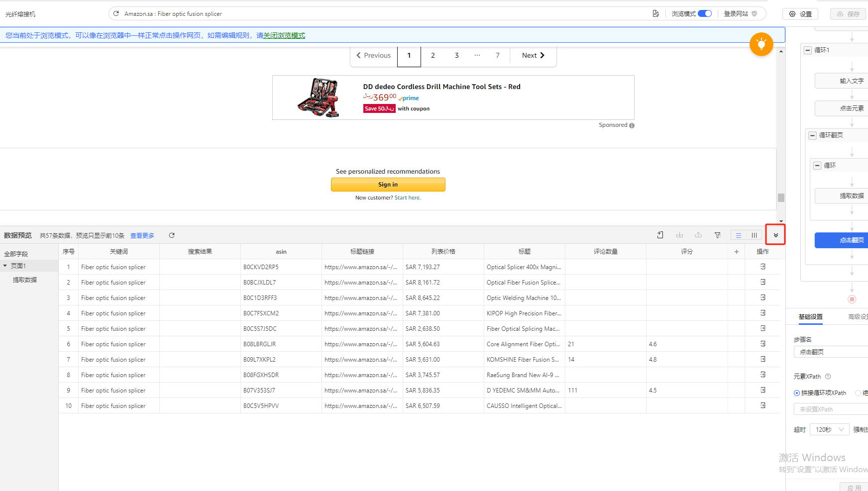Click the 元素XPath help icon
Viewport: 868px width, 491px height.
tap(828, 377)
